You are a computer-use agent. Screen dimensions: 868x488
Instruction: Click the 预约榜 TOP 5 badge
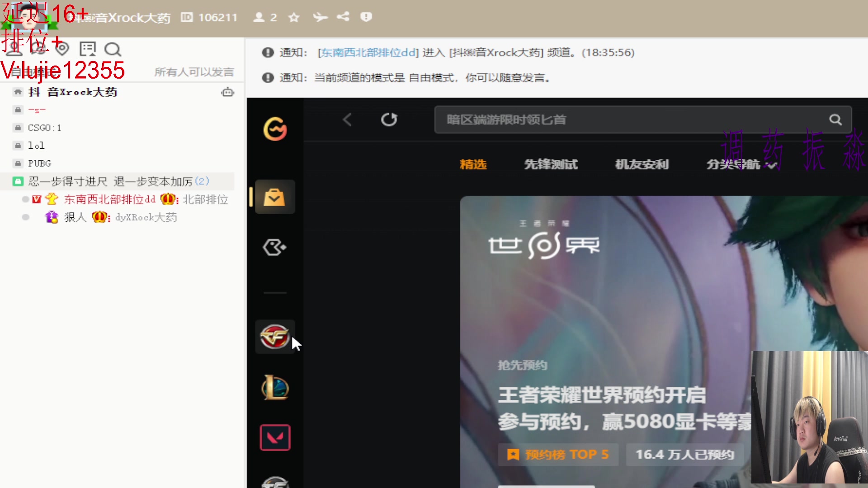pos(559,455)
